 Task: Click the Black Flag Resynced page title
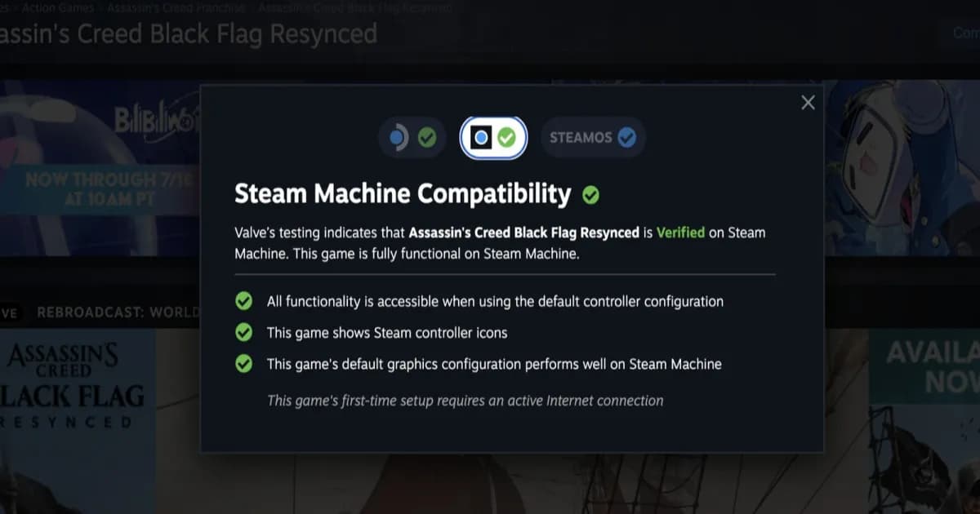click(x=189, y=35)
